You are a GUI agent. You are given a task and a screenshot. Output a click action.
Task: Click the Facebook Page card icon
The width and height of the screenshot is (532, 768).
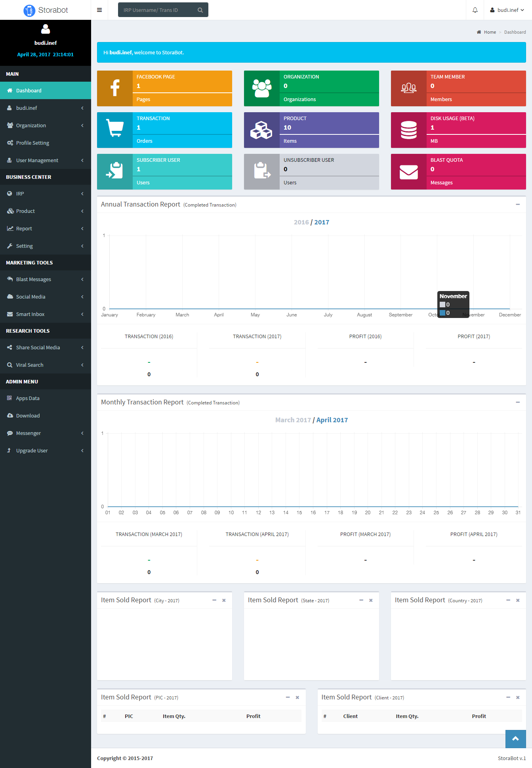(115, 88)
